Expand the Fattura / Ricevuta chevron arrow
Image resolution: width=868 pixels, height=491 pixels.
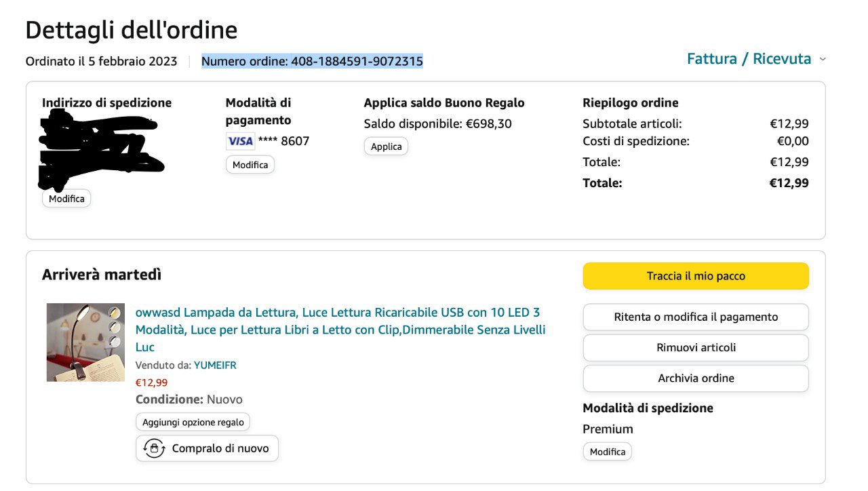(x=823, y=60)
